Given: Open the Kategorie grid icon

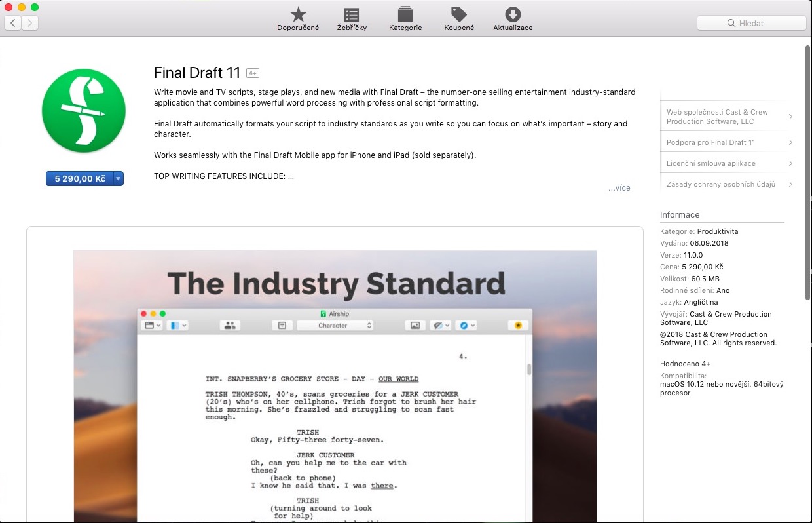Looking at the screenshot, I should pyautogui.click(x=405, y=14).
